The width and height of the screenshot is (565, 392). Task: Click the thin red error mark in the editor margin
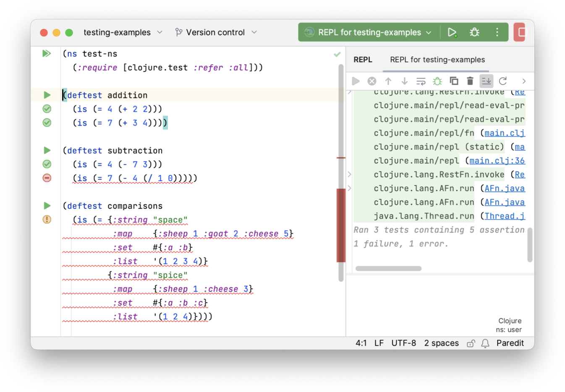point(341,158)
